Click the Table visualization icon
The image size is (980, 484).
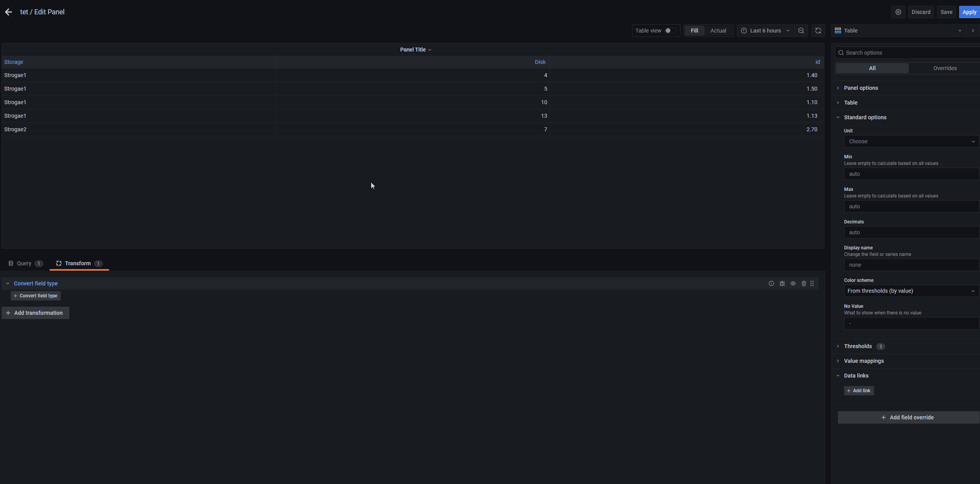click(x=838, y=31)
